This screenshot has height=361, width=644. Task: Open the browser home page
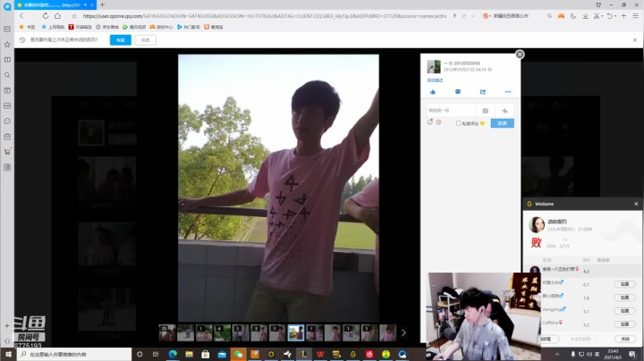click(x=57, y=15)
